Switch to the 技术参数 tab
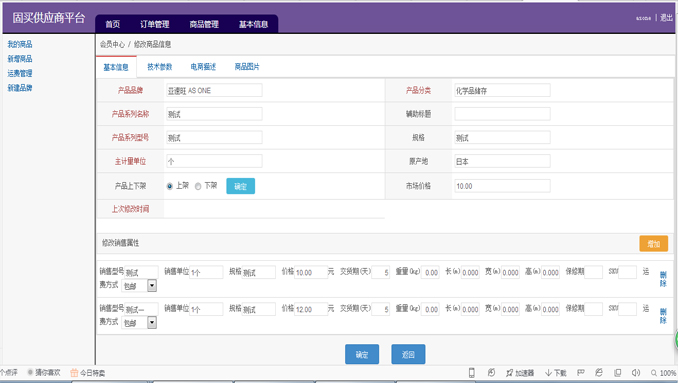This screenshot has height=383, width=678. pyautogui.click(x=160, y=67)
